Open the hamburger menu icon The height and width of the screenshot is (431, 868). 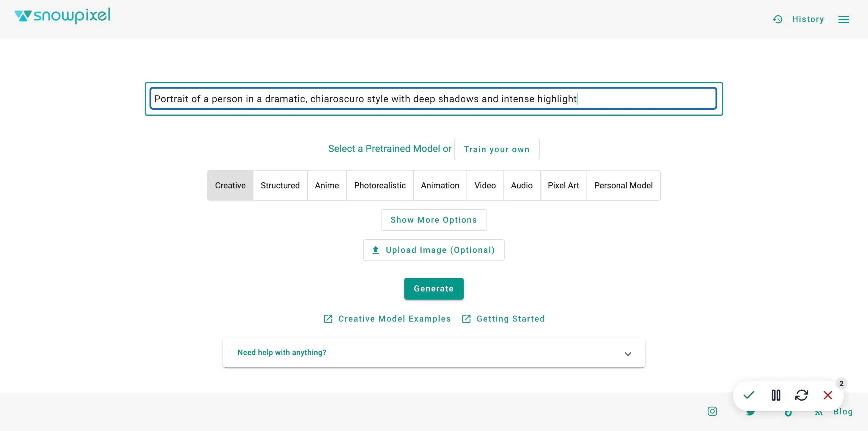pyautogui.click(x=843, y=19)
